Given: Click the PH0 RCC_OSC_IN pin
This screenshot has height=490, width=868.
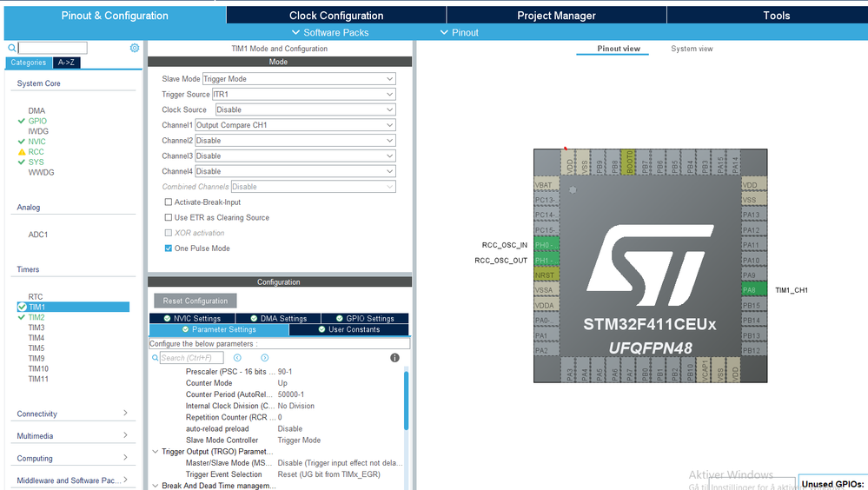Looking at the screenshot, I should point(544,245).
